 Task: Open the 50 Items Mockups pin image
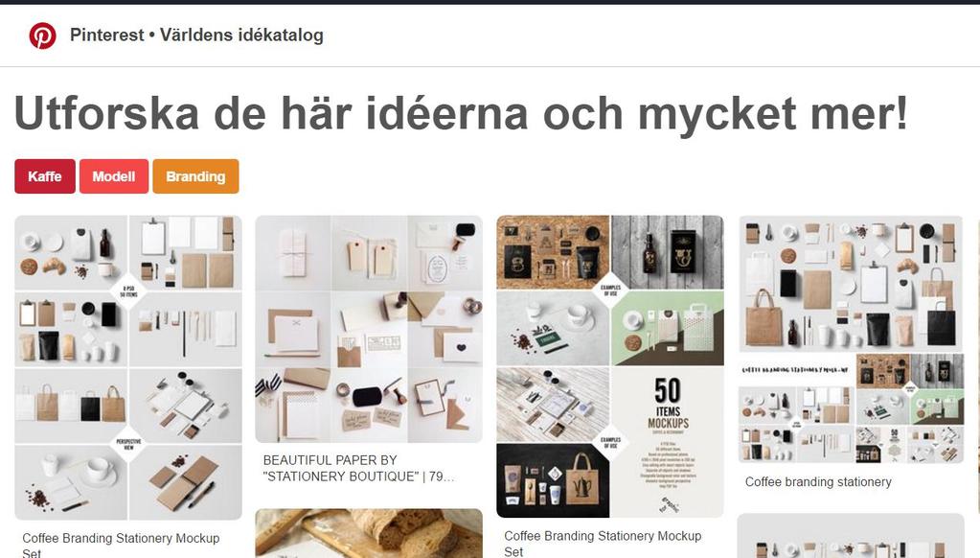(x=610, y=366)
